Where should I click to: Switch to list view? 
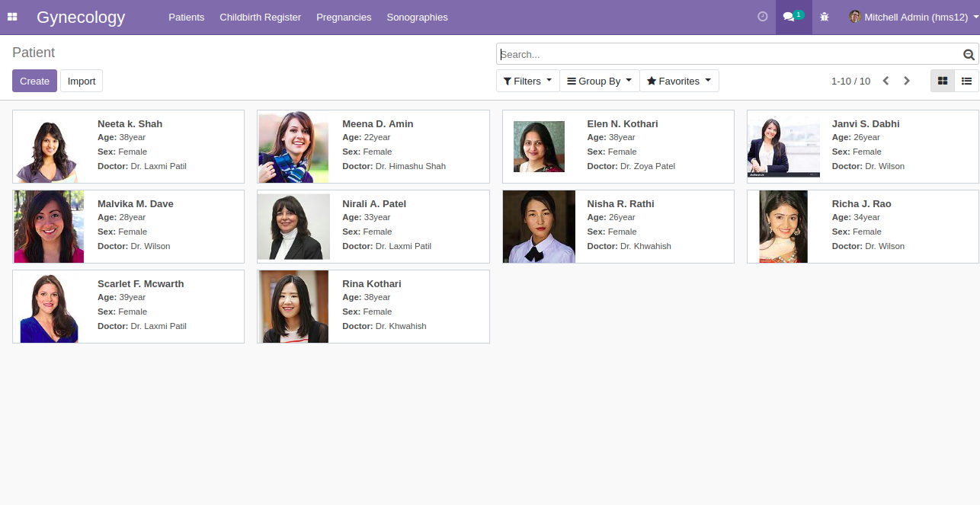(x=967, y=81)
